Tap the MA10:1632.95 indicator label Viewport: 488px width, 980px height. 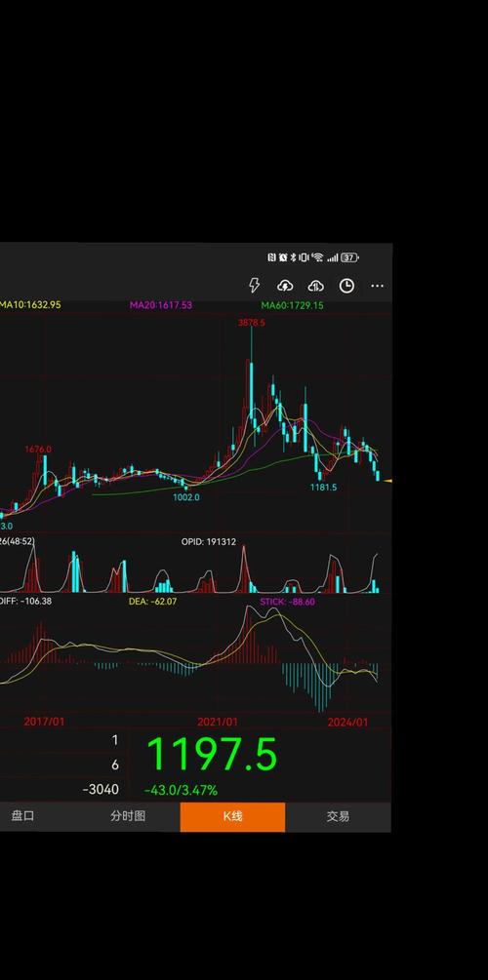30,305
